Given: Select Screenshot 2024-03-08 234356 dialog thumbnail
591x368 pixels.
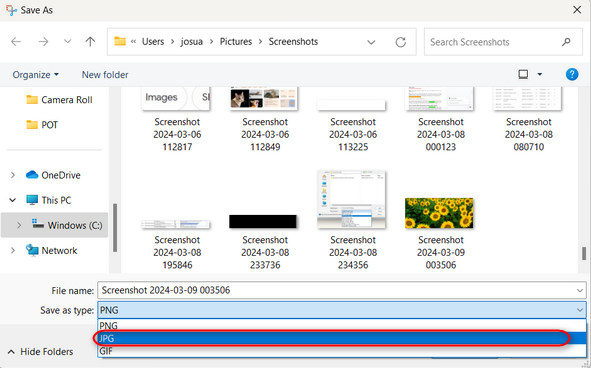Looking at the screenshot, I should [352, 199].
